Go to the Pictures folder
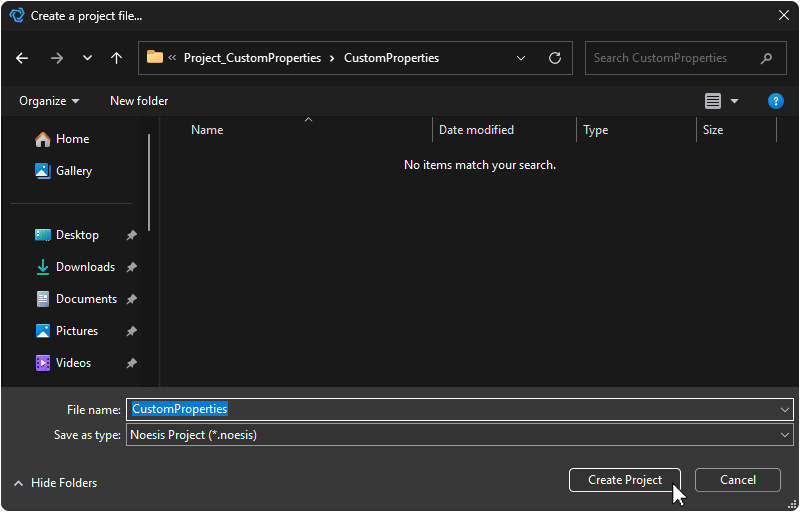 [66, 331]
